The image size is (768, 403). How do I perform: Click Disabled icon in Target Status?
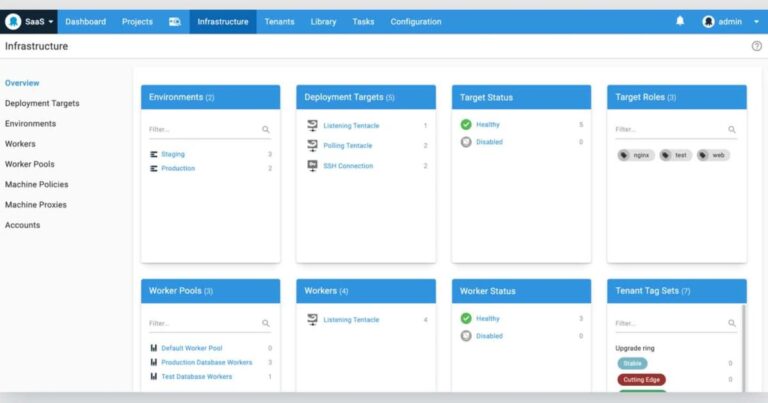coord(466,142)
